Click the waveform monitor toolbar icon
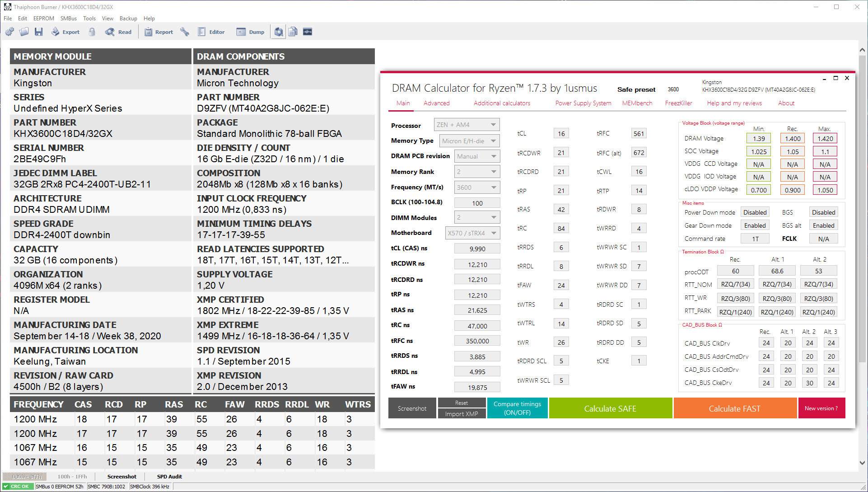This screenshot has height=492, width=868. (x=308, y=32)
